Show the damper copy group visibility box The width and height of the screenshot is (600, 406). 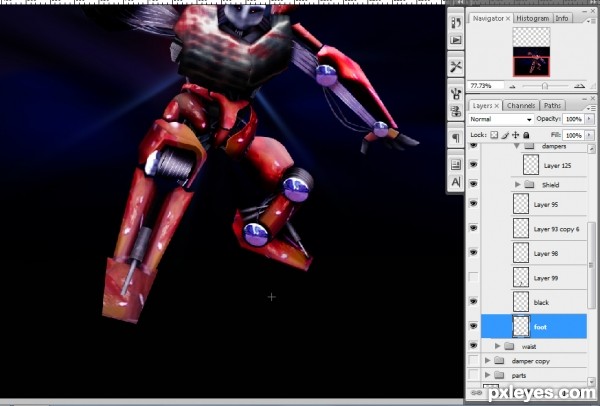474,360
